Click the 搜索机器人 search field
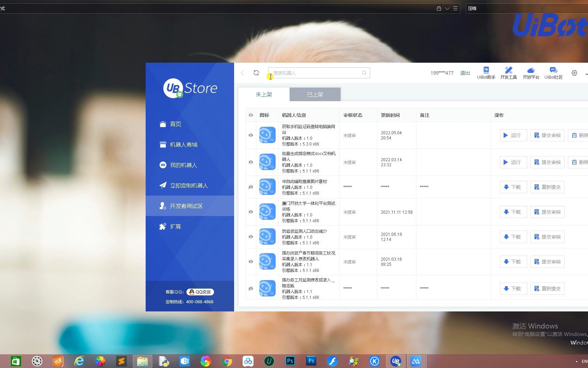This screenshot has width=588, height=368. [319, 73]
